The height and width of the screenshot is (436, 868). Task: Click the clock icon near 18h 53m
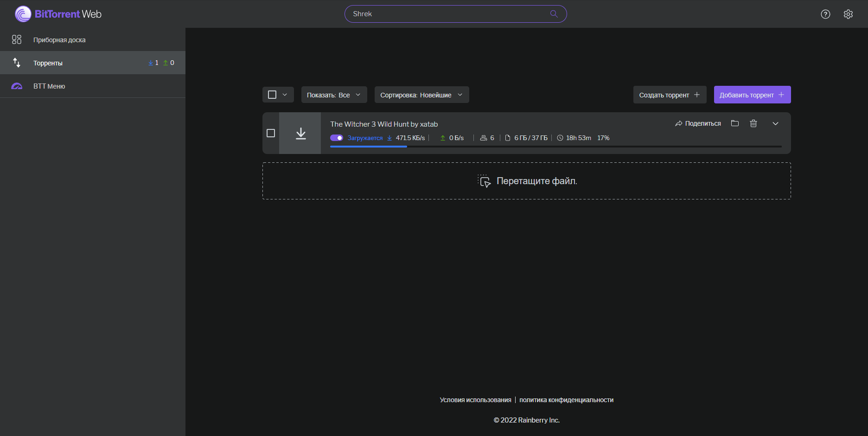(x=560, y=138)
